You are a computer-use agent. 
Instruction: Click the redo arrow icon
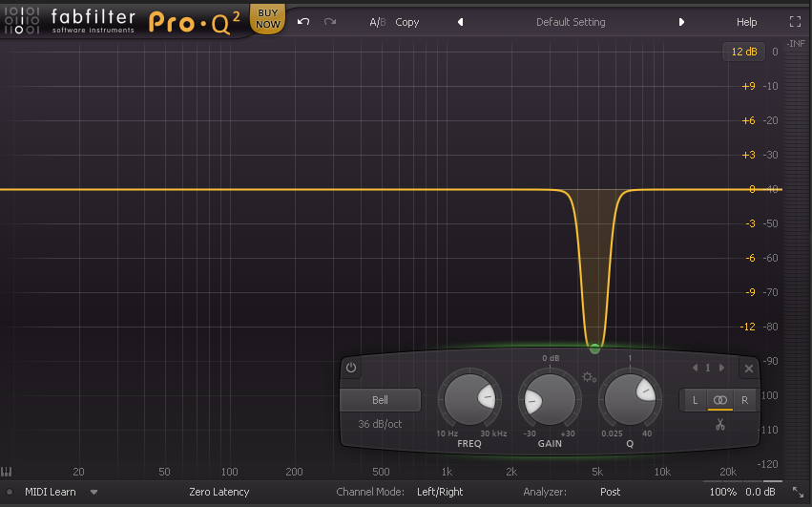pos(330,22)
